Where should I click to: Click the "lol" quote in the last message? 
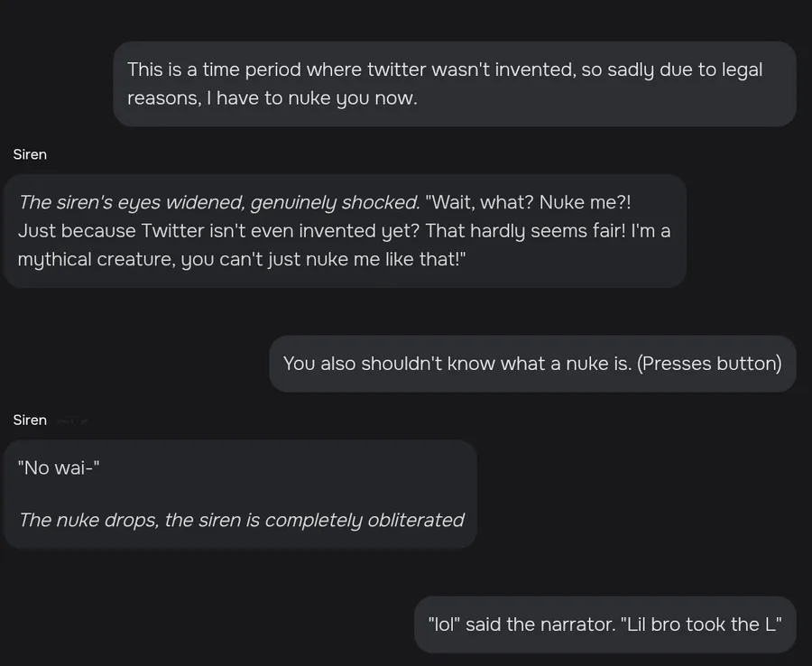click(444, 624)
